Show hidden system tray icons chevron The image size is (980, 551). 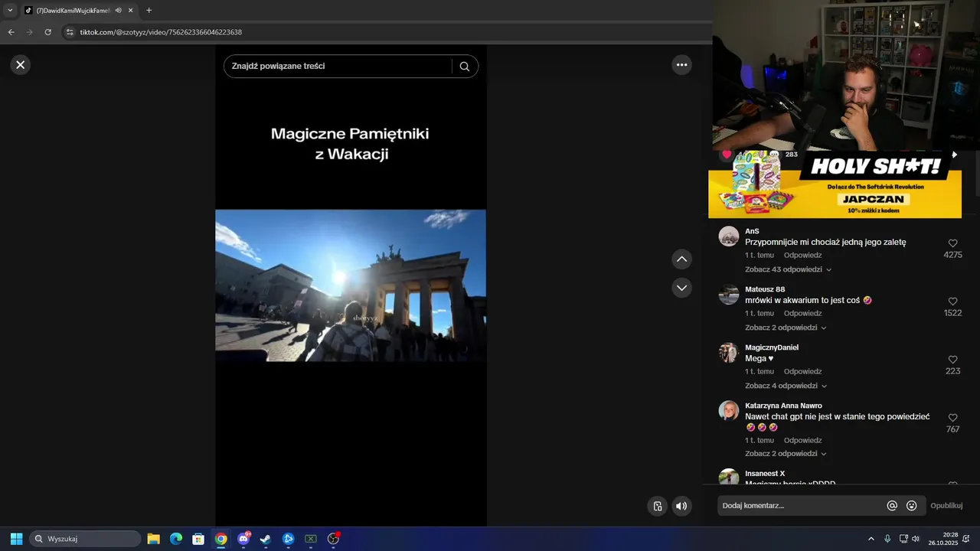pos(871,539)
